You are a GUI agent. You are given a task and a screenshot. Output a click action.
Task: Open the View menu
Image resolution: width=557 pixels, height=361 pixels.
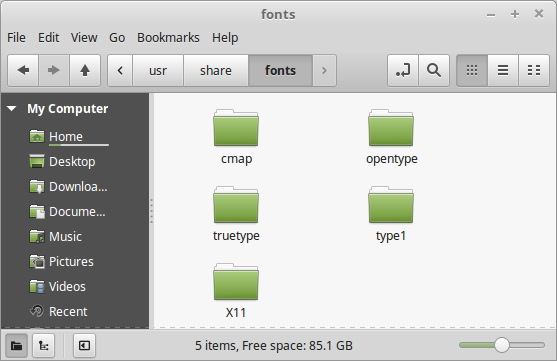click(84, 37)
